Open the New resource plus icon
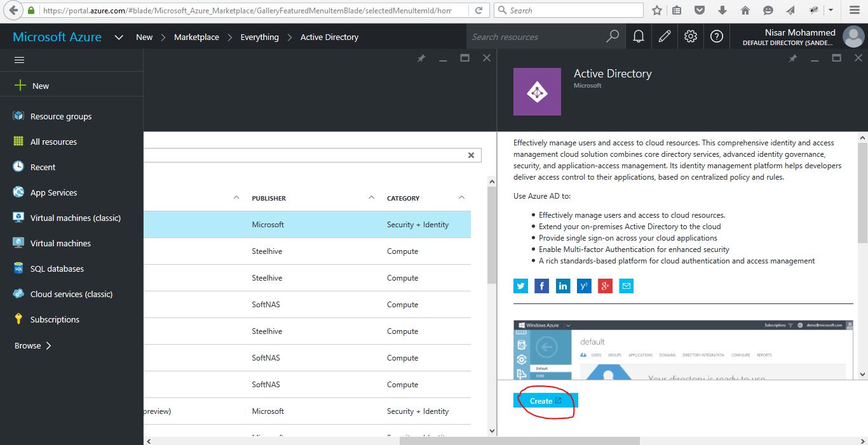This screenshot has height=445, width=868. pos(20,85)
